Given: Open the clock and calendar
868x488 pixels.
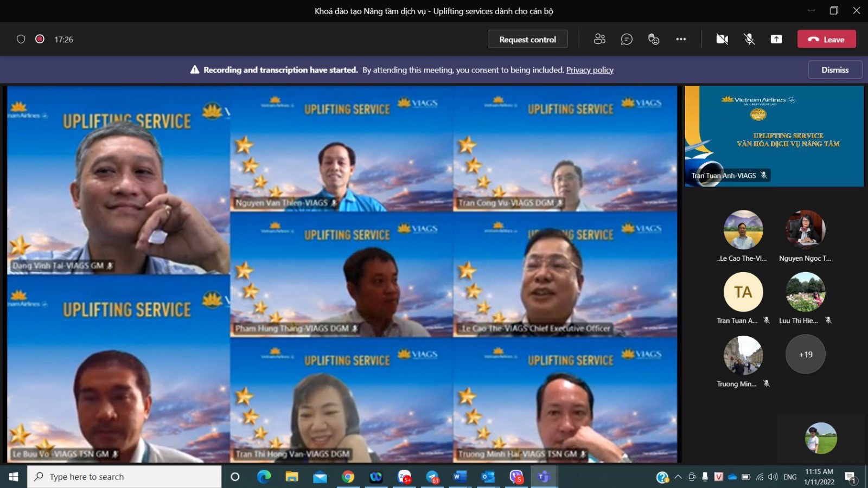Looking at the screenshot, I should [x=819, y=477].
